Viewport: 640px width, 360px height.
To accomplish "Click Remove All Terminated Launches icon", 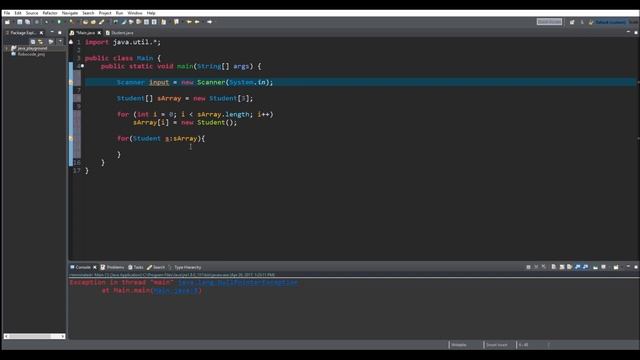I will pyautogui.click(x=544, y=267).
